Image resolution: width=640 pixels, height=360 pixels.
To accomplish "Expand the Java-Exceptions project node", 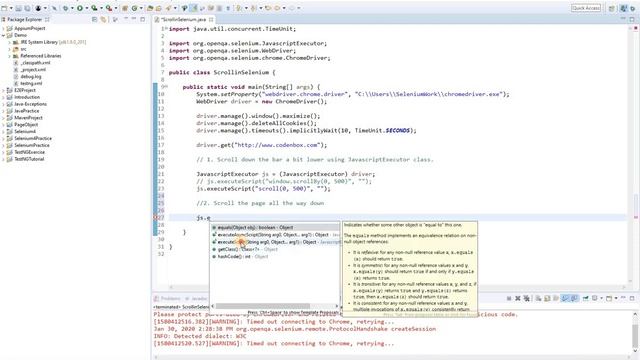I will [x=4, y=104].
